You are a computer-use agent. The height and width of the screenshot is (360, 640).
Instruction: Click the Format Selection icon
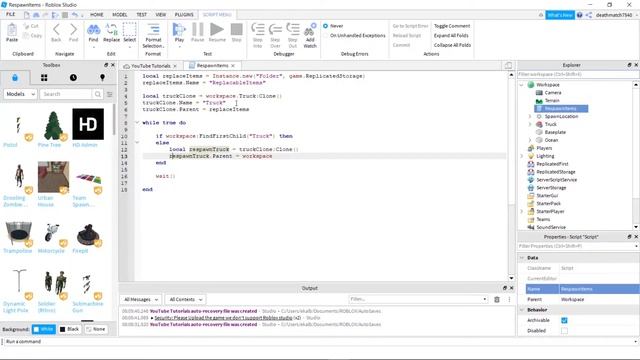153,29
